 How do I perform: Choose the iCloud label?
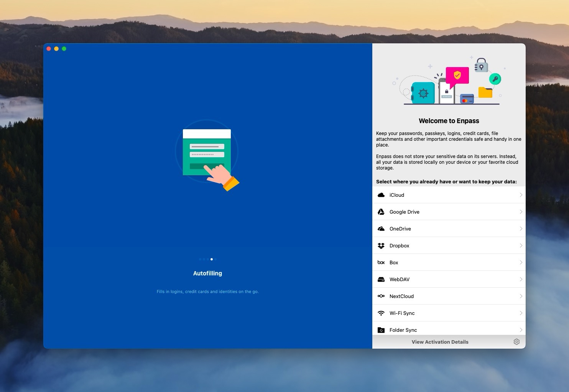(397, 195)
